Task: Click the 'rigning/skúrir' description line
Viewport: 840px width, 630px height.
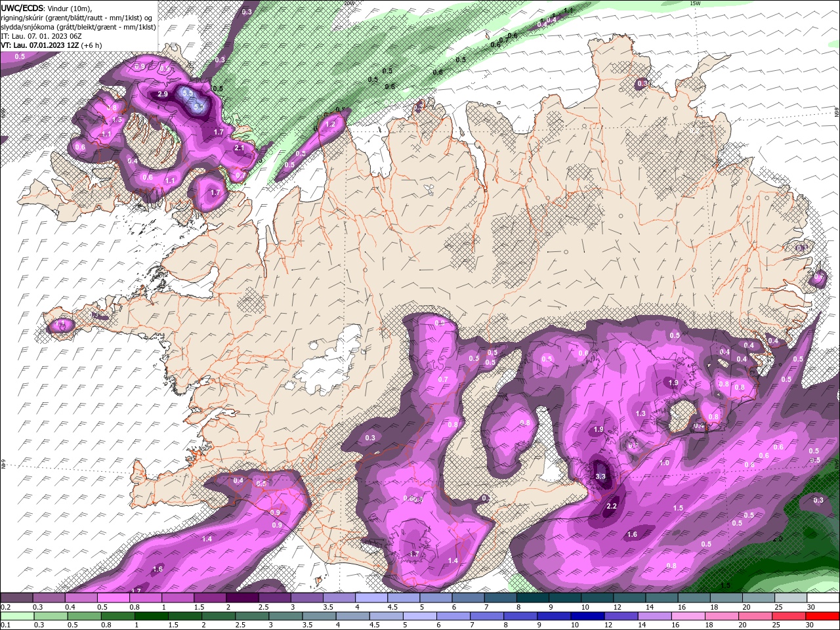Action: [x=78, y=18]
